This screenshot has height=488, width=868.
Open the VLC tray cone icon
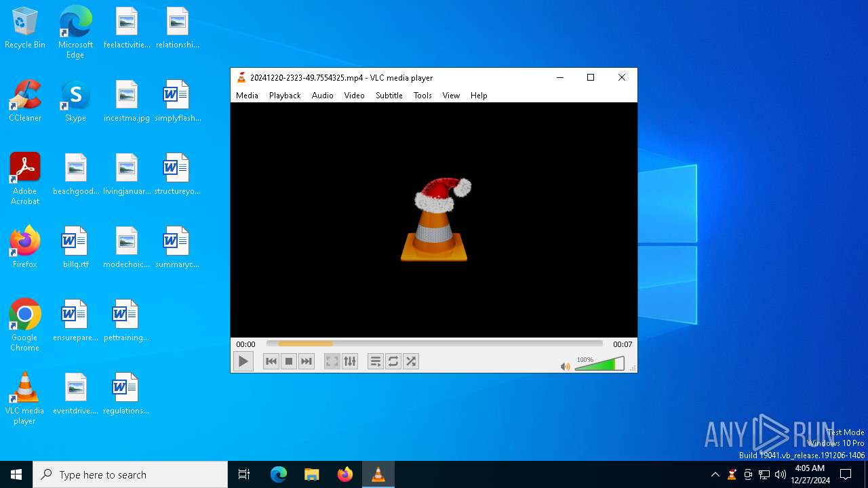(732, 474)
